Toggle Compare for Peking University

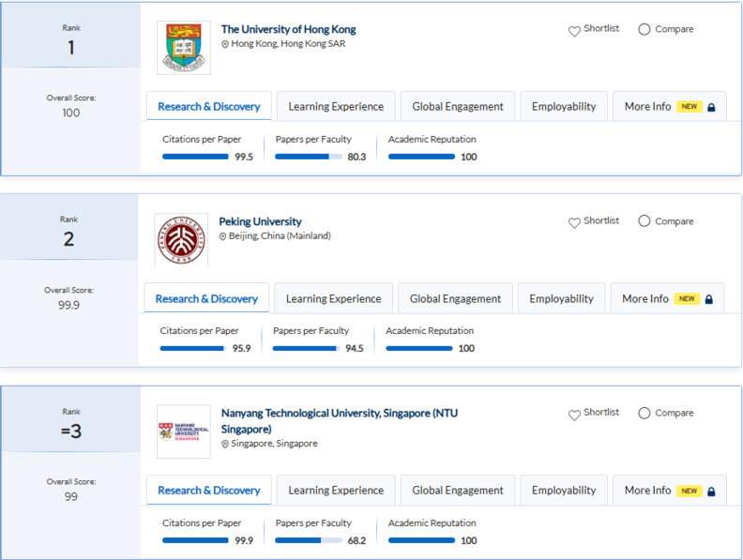pyautogui.click(x=644, y=221)
